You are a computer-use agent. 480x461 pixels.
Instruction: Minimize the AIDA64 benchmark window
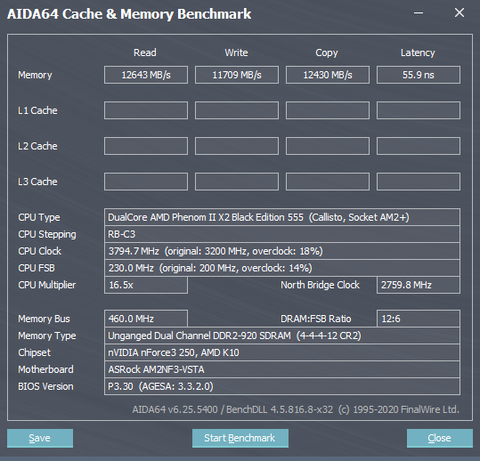click(418, 13)
